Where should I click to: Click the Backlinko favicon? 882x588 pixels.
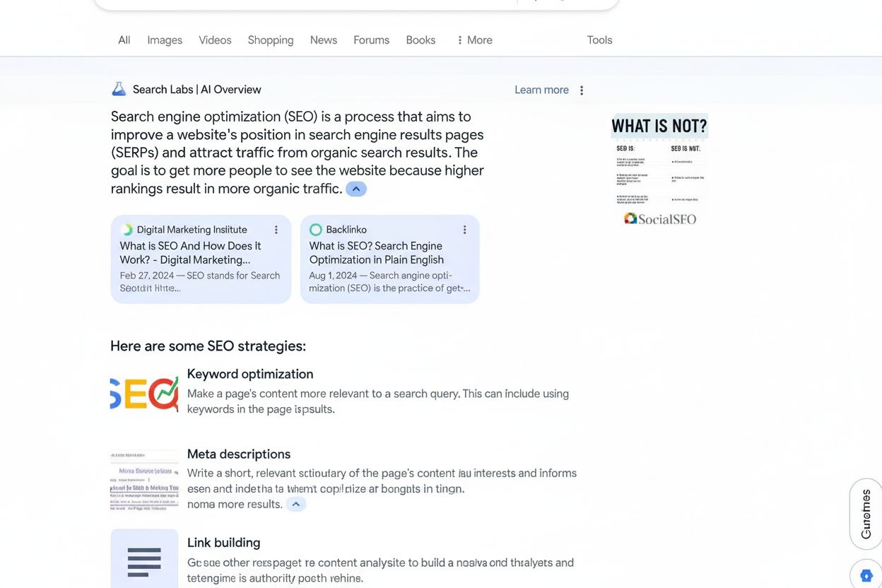(x=315, y=229)
